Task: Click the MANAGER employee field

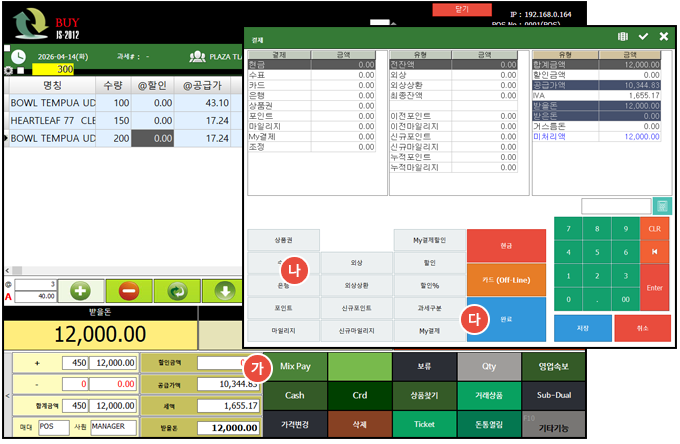Action: [113, 427]
